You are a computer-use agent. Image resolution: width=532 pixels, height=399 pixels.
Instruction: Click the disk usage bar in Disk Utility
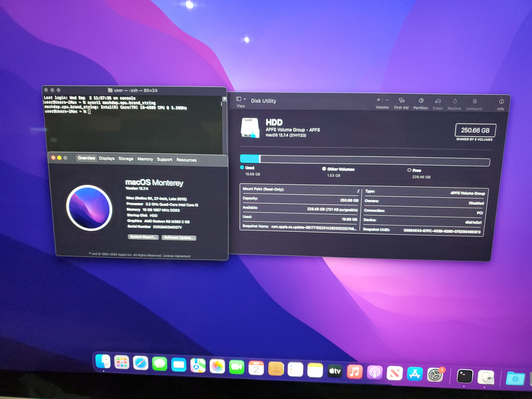click(365, 160)
